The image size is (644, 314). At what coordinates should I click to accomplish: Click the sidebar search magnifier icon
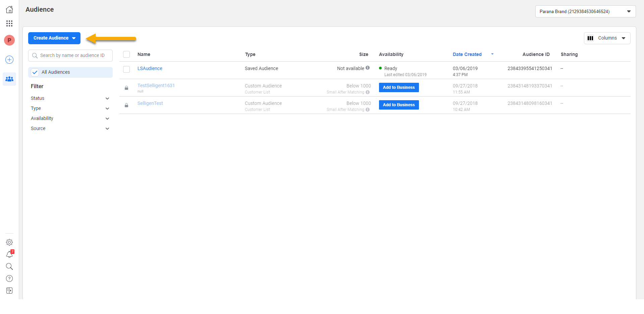coord(9,266)
